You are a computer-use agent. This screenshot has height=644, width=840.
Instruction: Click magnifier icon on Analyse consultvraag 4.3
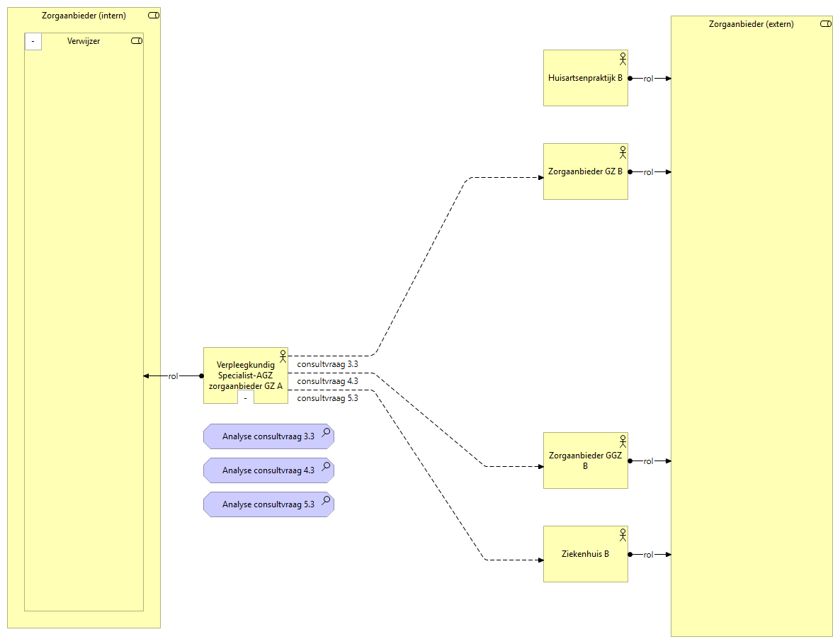pos(326,466)
